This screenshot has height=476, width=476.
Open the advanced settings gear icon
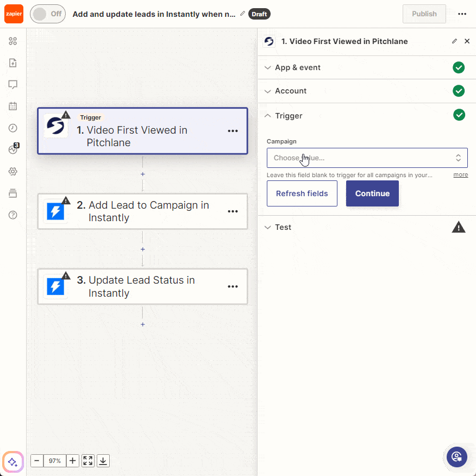(12, 172)
